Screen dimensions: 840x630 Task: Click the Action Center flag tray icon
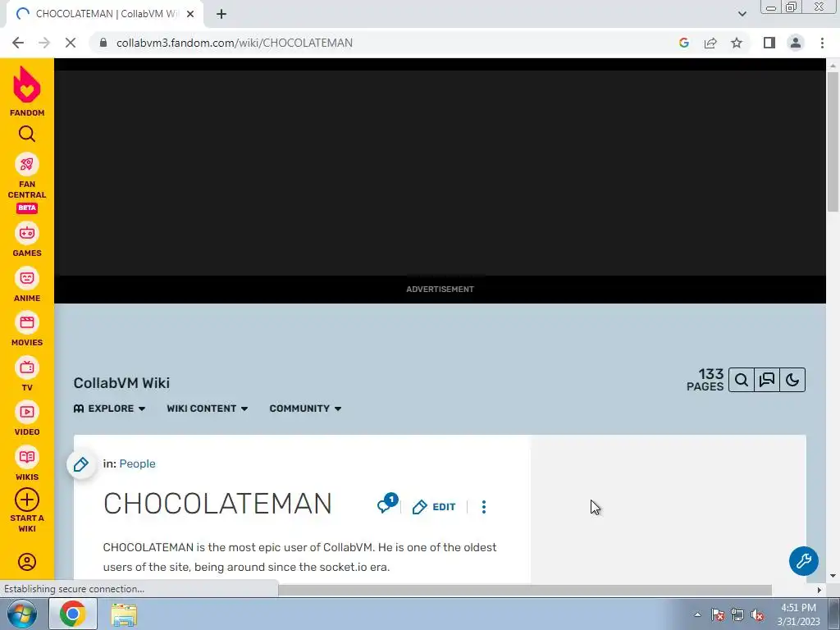pyautogui.click(x=717, y=615)
